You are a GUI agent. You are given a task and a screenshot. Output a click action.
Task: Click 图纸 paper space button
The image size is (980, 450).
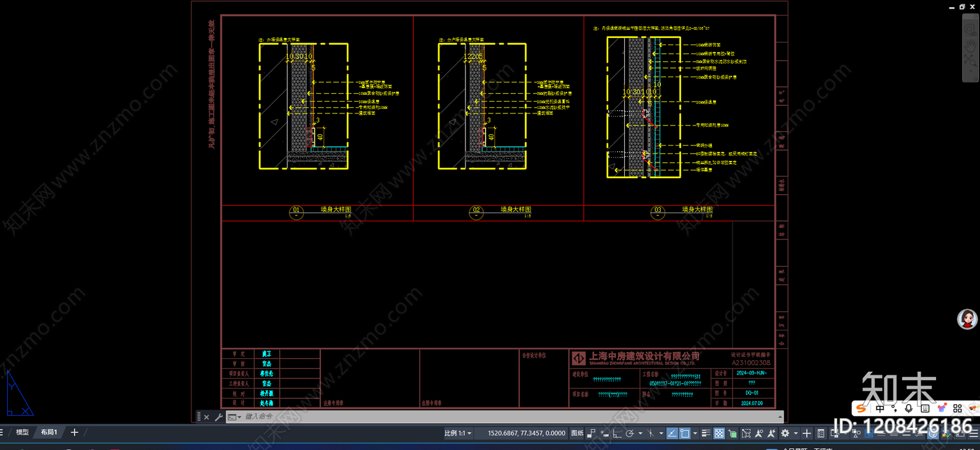(x=577, y=433)
